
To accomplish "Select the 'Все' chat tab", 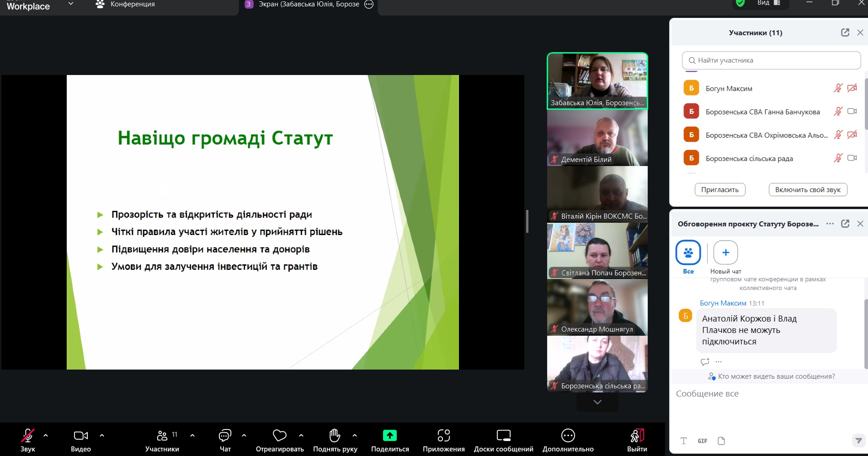I will 688,253.
